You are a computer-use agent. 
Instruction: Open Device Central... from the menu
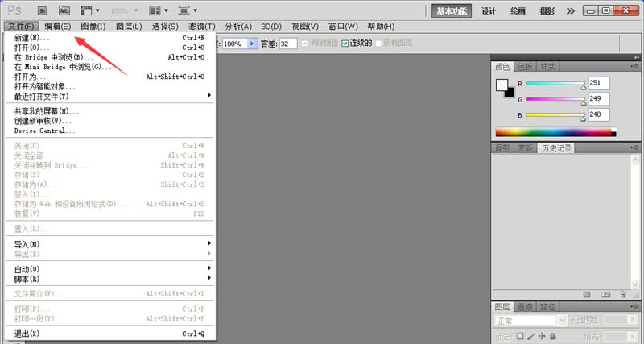(x=109, y=131)
